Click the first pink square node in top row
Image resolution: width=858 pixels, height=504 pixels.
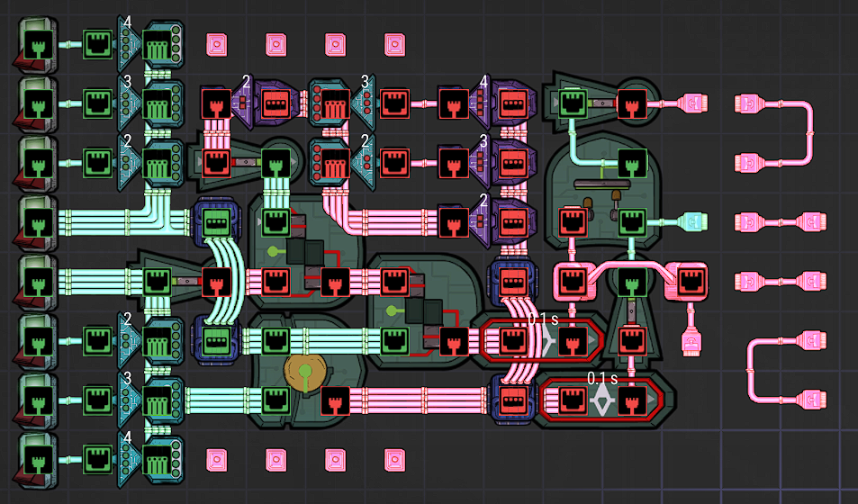[217, 43]
